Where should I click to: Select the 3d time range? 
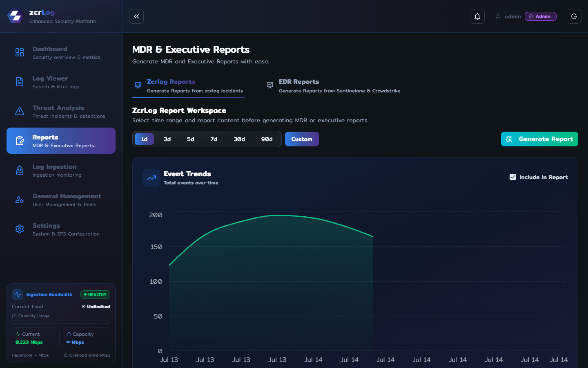[x=167, y=139]
